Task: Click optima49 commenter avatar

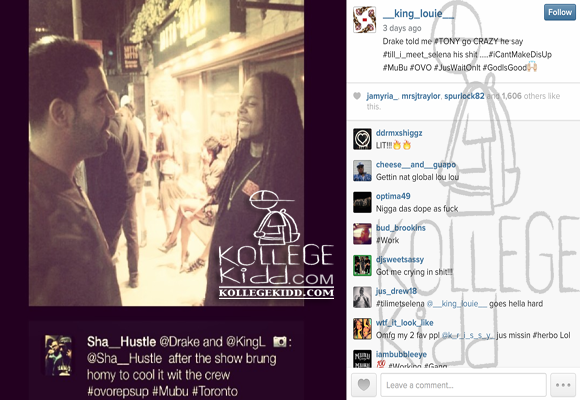Action: click(x=362, y=202)
